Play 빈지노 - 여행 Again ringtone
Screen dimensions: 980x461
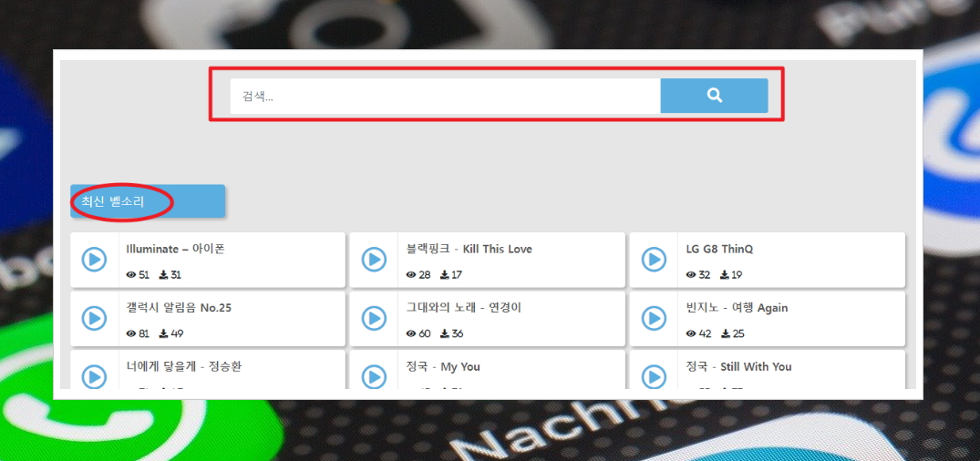click(x=654, y=318)
